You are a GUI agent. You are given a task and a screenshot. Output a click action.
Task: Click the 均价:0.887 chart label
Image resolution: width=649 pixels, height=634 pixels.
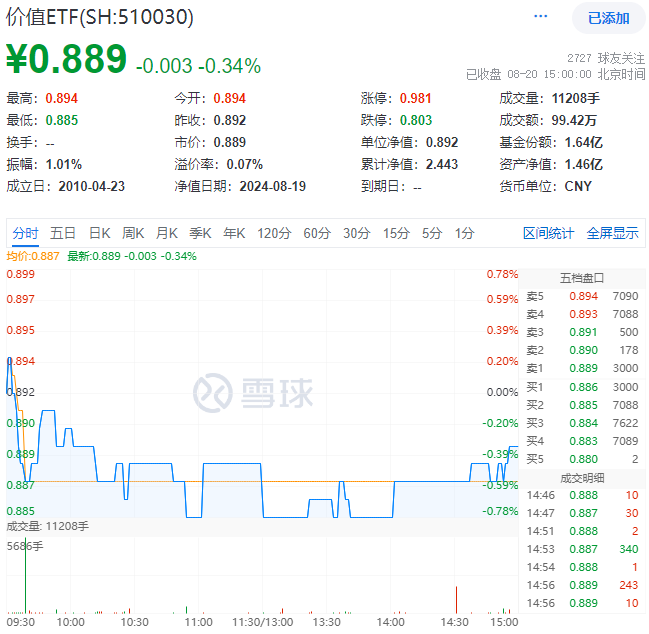(33, 256)
